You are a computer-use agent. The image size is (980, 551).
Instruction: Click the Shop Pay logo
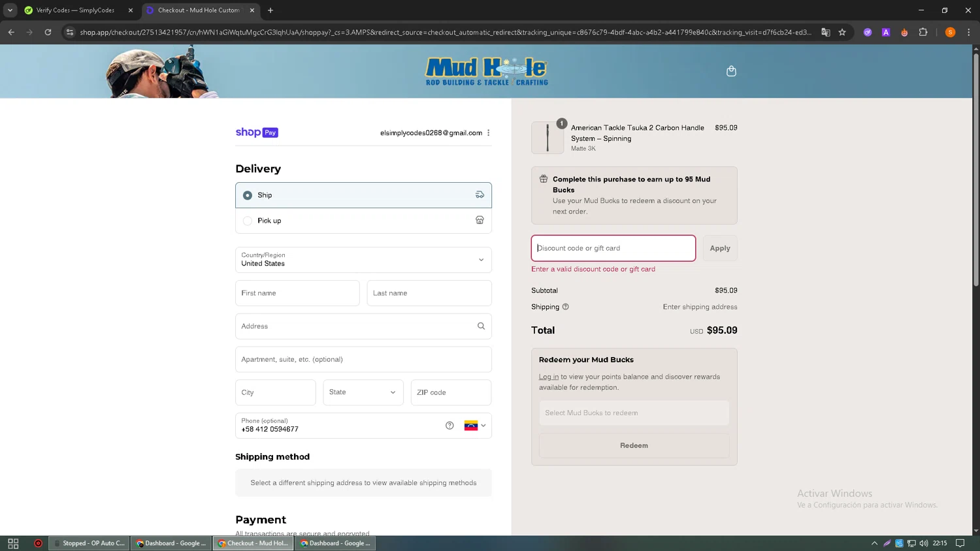coord(257,133)
